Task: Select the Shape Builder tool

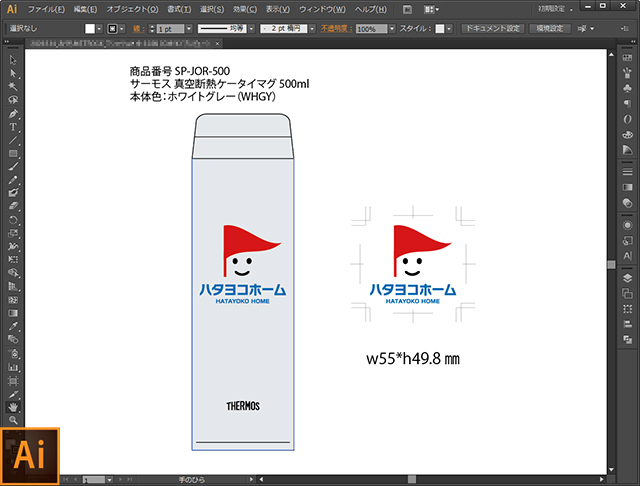Action: 13,273
